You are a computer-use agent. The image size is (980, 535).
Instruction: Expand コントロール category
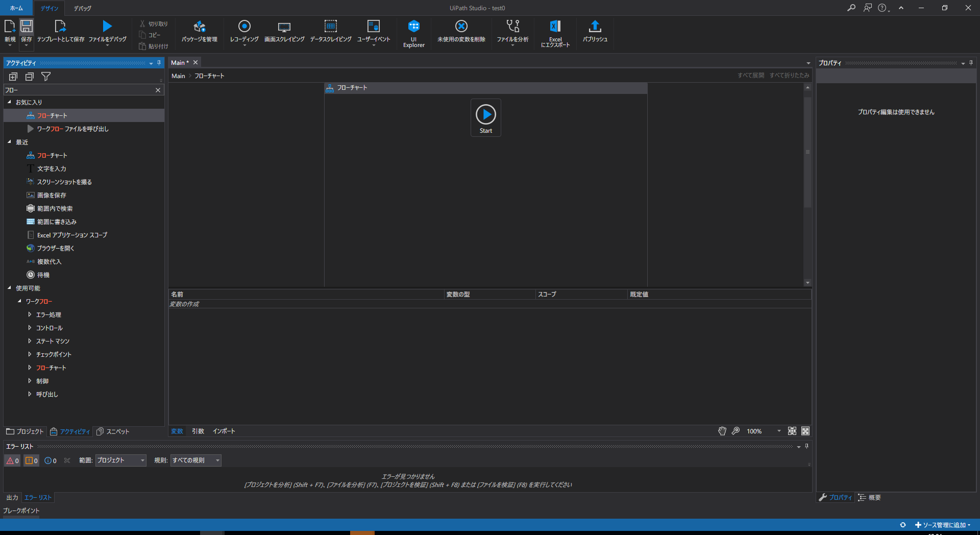coord(30,328)
